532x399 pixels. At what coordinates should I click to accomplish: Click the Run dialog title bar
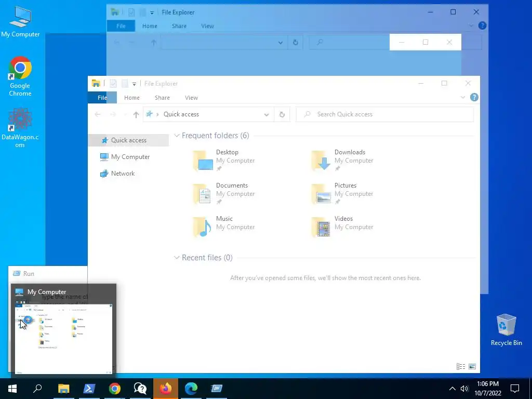[47, 274]
